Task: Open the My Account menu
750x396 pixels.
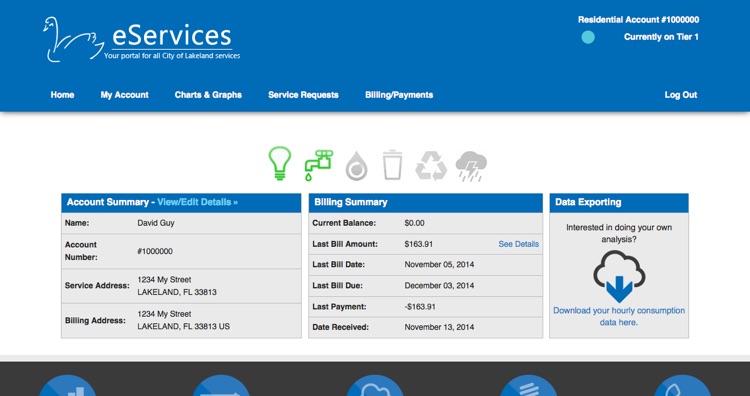Action: point(124,95)
